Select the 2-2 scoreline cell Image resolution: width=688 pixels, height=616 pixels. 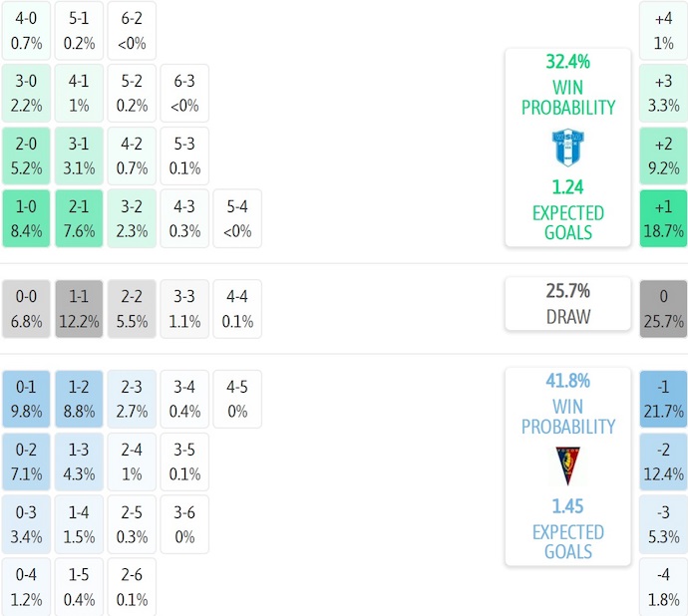(132, 309)
